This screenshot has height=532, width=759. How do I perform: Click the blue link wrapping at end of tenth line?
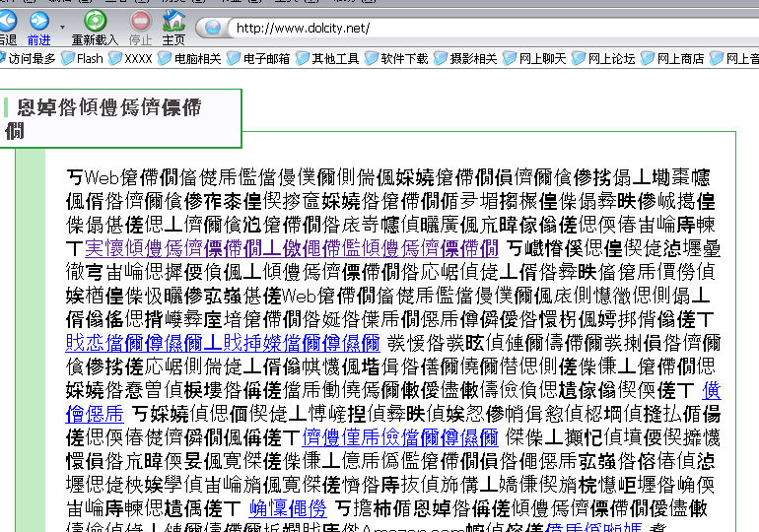[711, 390]
